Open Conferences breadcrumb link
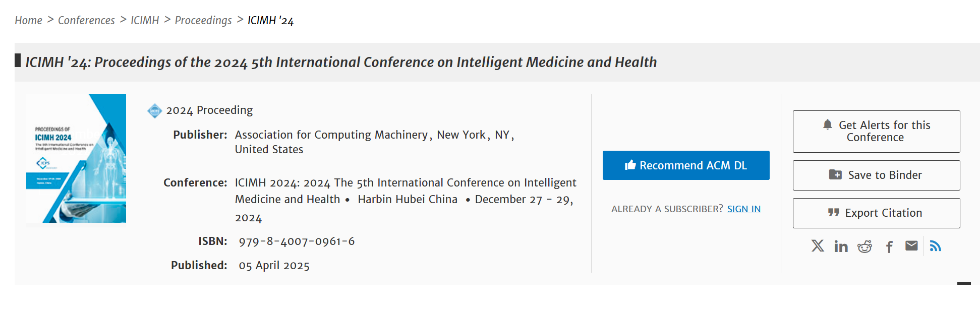980x310 pixels. tap(86, 20)
